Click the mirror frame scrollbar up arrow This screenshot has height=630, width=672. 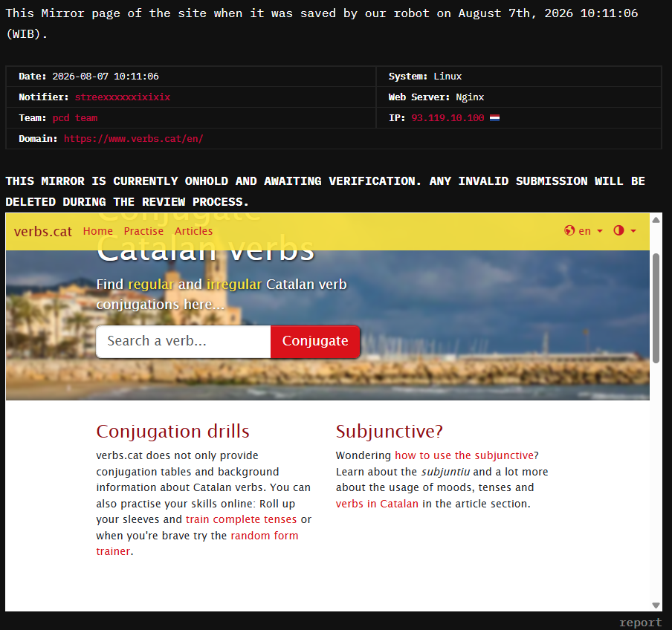point(656,220)
